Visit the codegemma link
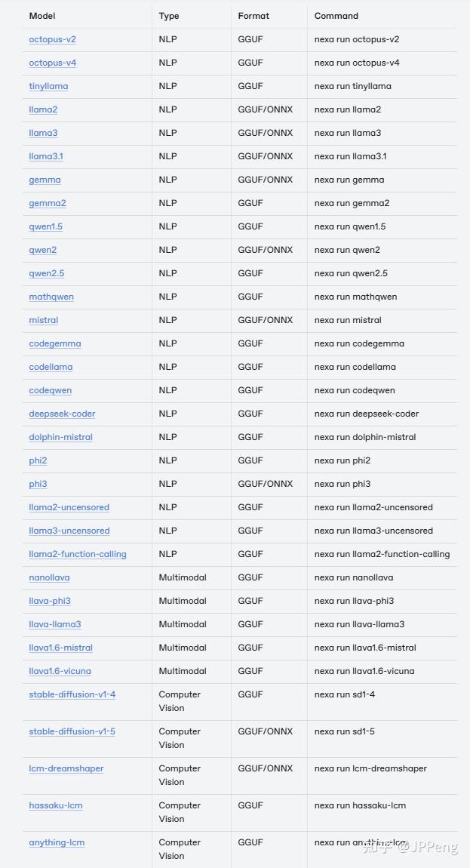Screen dimensions: 470x868 point(55,343)
